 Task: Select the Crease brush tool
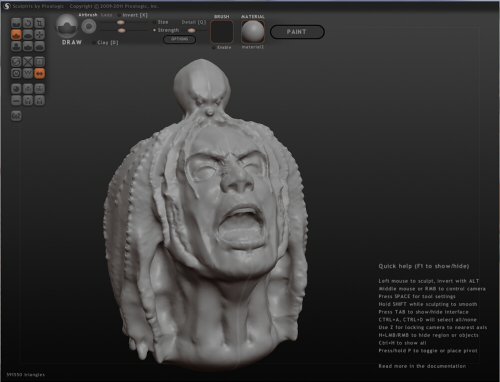pos(16,23)
